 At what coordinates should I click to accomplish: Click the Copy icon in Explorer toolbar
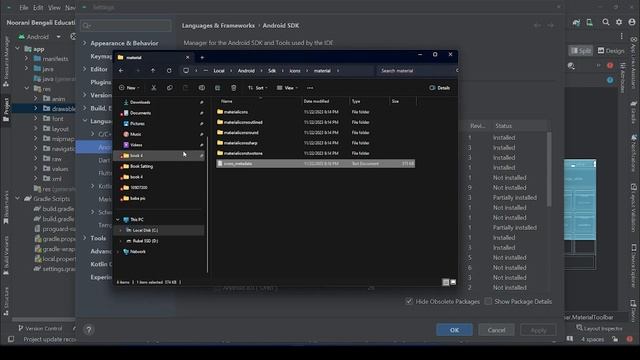tap(169, 88)
